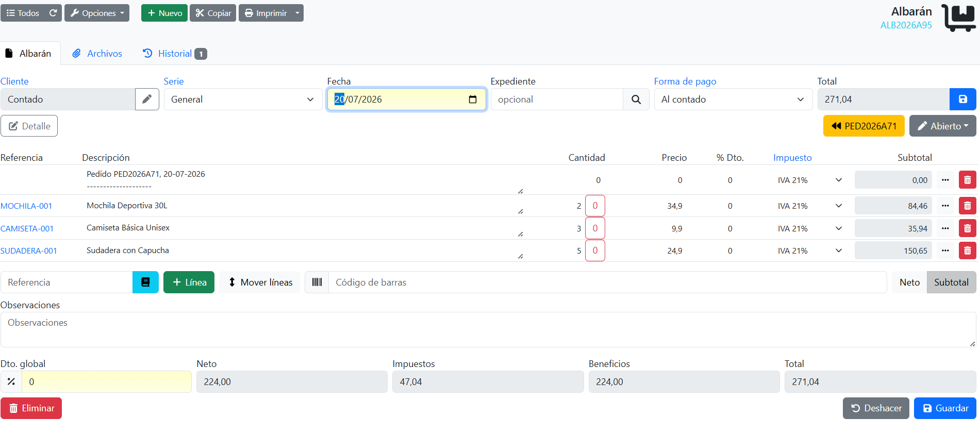This screenshot has width=980, height=434.
Task: Open the Abierto status dropdown
Action: [x=942, y=126]
